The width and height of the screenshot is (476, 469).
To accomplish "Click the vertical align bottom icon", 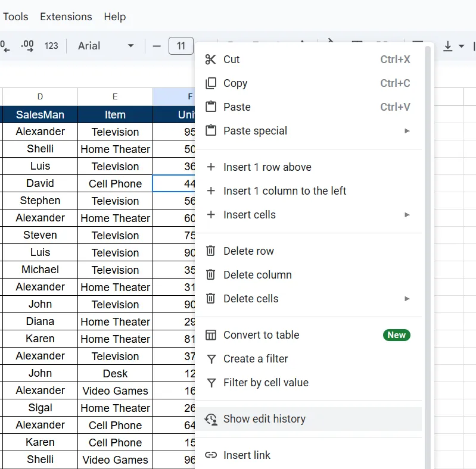I will tap(447, 46).
